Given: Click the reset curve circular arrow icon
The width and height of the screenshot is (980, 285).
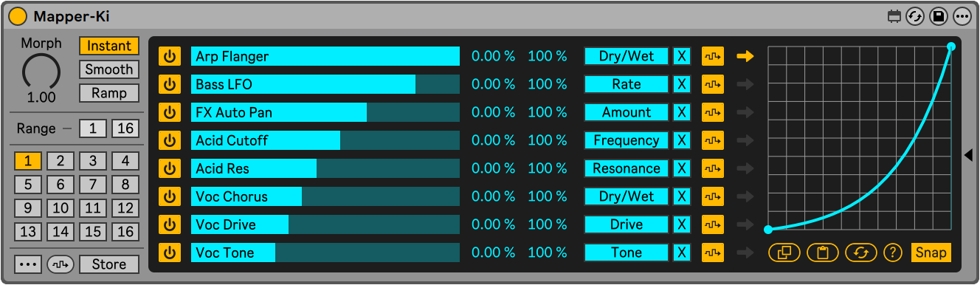Looking at the screenshot, I should pos(860,253).
